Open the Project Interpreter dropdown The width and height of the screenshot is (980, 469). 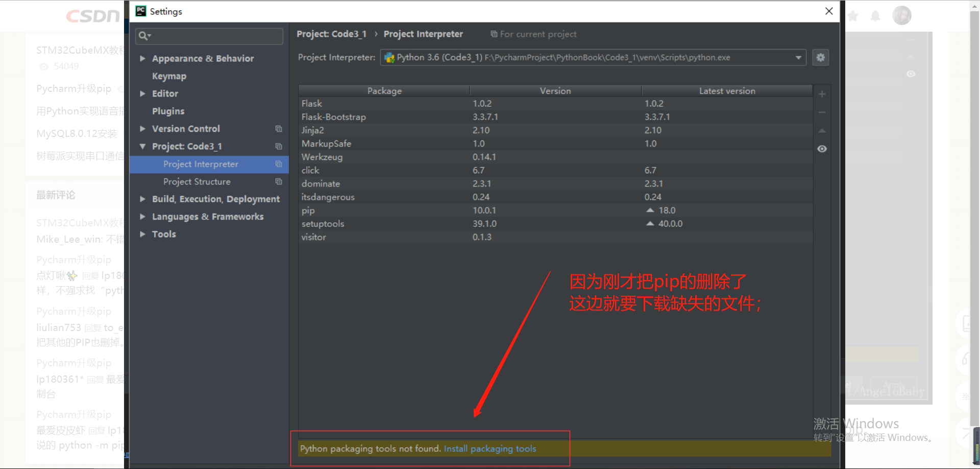[798, 58]
